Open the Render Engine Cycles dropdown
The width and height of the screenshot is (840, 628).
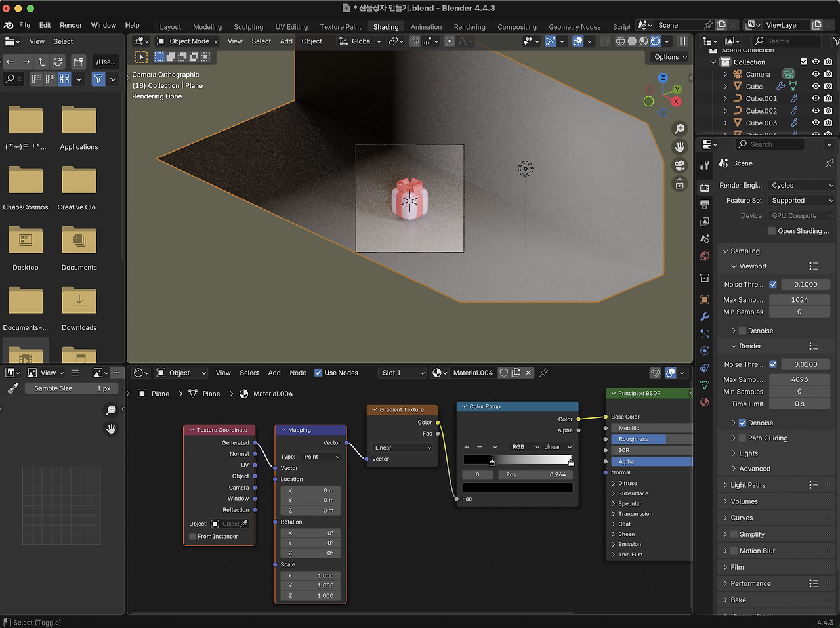point(802,185)
